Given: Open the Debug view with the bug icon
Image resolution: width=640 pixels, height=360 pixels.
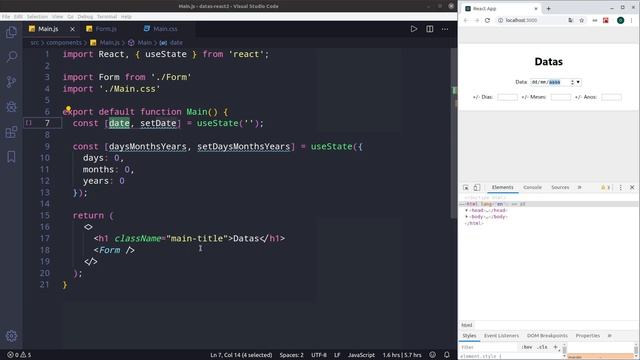Looking at the screenshot, I should pyautogui.click(x=11, y=107).
